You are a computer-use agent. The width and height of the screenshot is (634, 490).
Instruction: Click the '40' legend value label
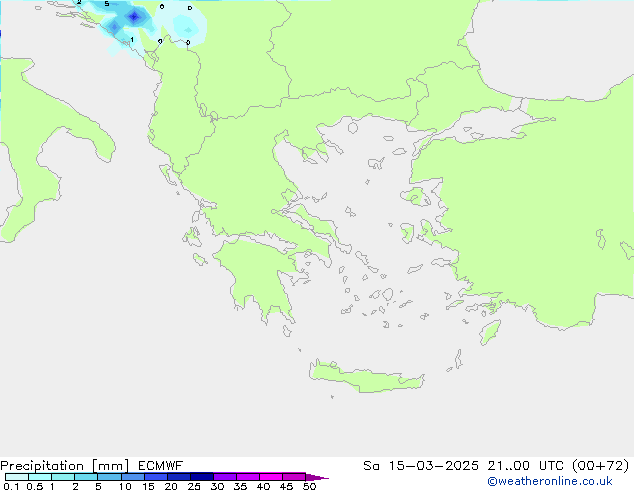(263, 486)
